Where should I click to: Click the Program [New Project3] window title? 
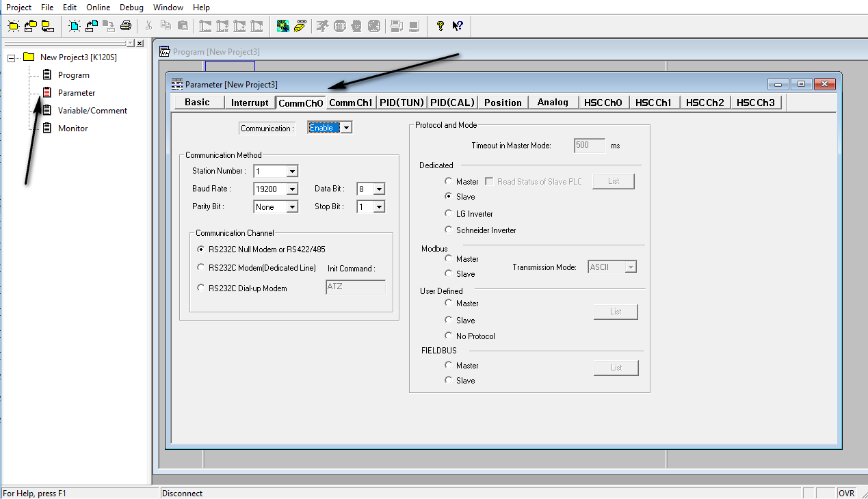point(216,52)
